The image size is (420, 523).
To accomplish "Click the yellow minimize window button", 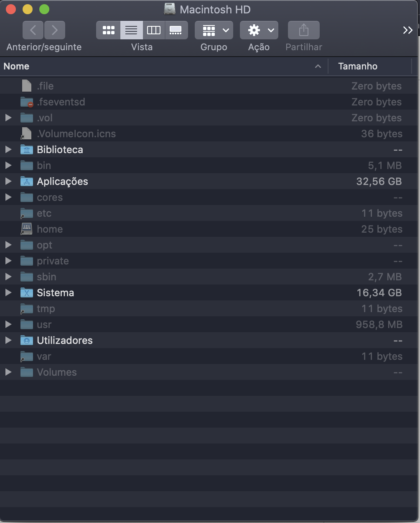I will [x=27, y=9].
